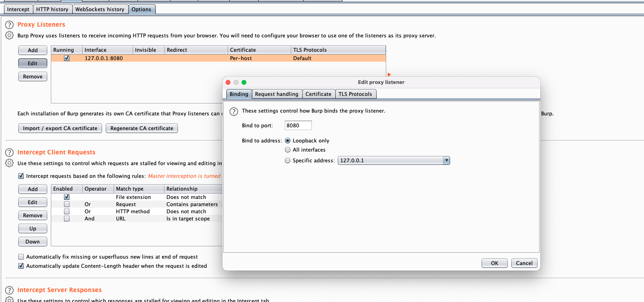The height and width of the screenshot is (302, 644).
Task: Click the Match type column header
Action: (139, 189)
